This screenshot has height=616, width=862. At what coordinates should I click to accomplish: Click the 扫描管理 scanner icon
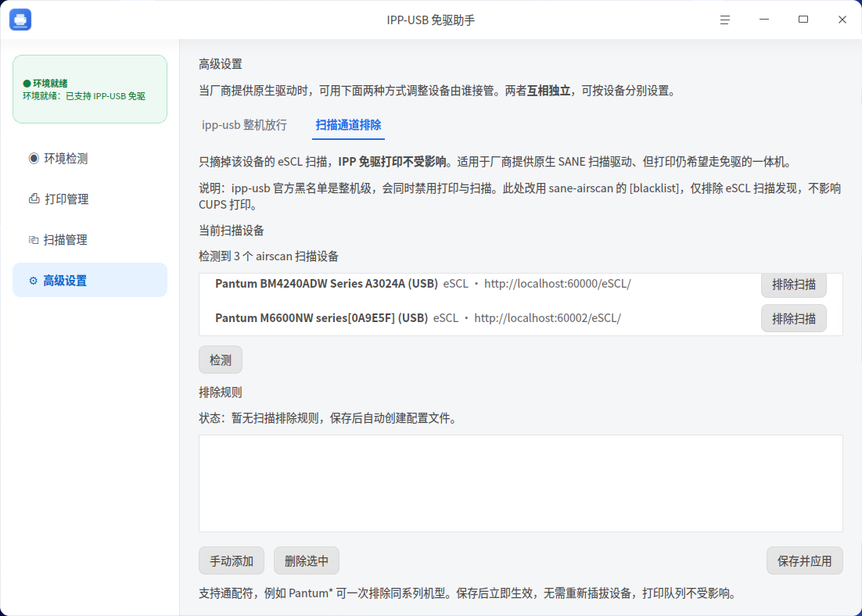pos(34,239)
